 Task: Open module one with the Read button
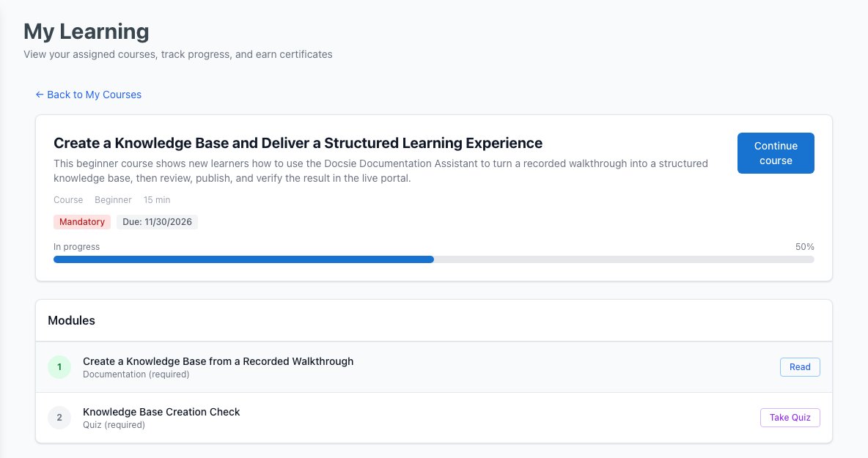click(800, 367)
